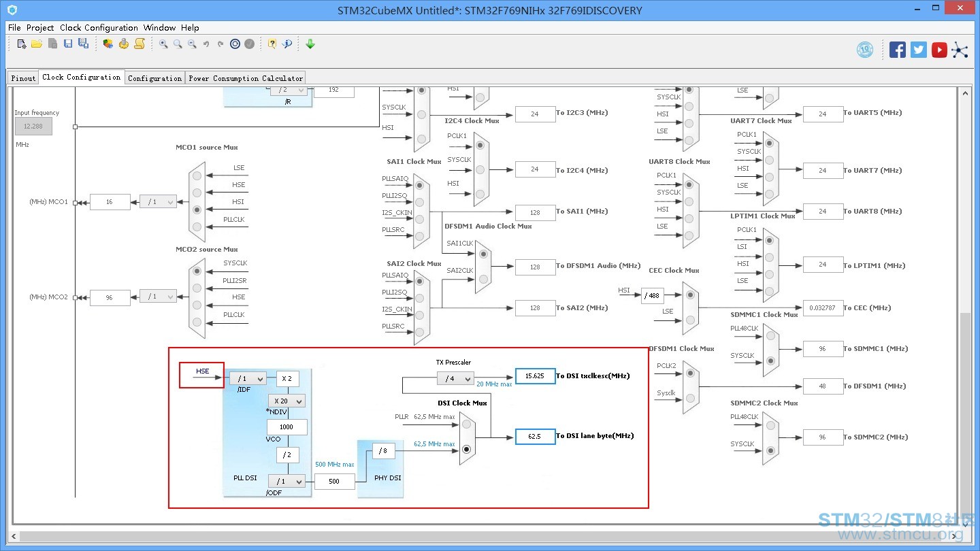980x551 pixels.
Task: Select HSE in MCO1 source Mux
Action: tap(197, 193)
